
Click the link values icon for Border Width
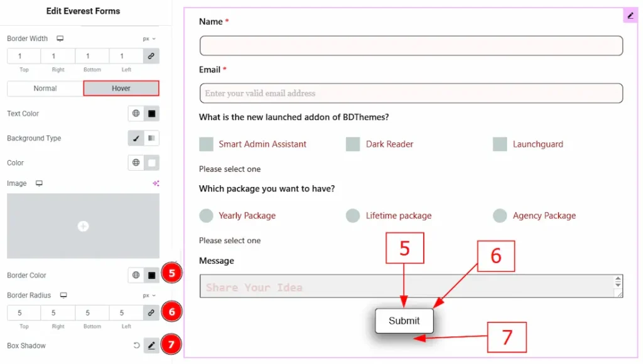[x=151, y=56]
